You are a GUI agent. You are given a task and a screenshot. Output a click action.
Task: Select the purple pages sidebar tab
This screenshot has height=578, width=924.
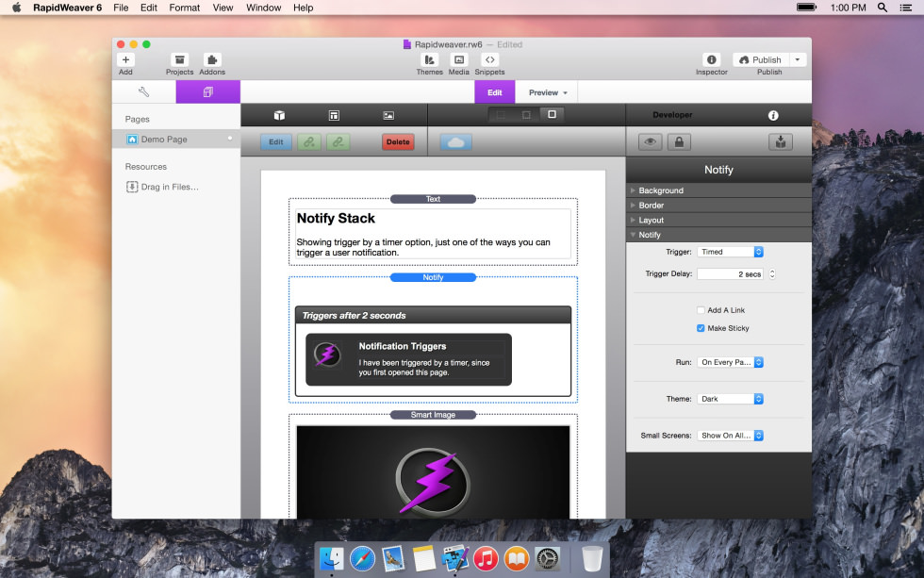(208, 91)
